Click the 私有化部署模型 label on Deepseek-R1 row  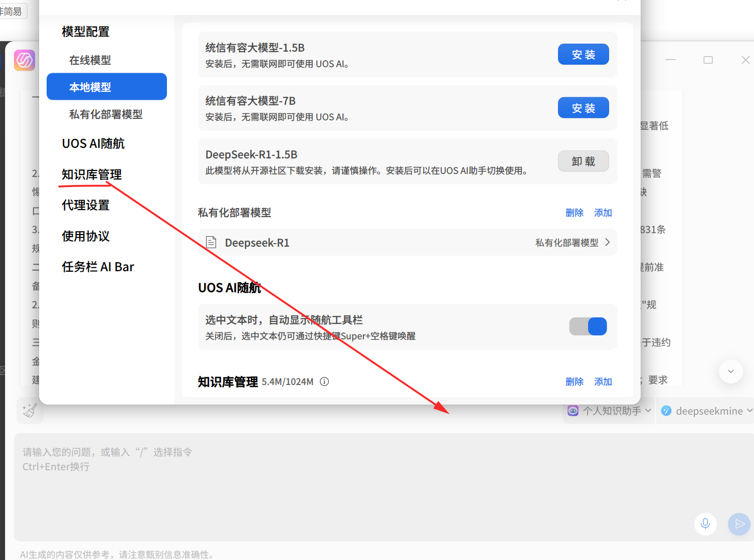pos(567,243)
